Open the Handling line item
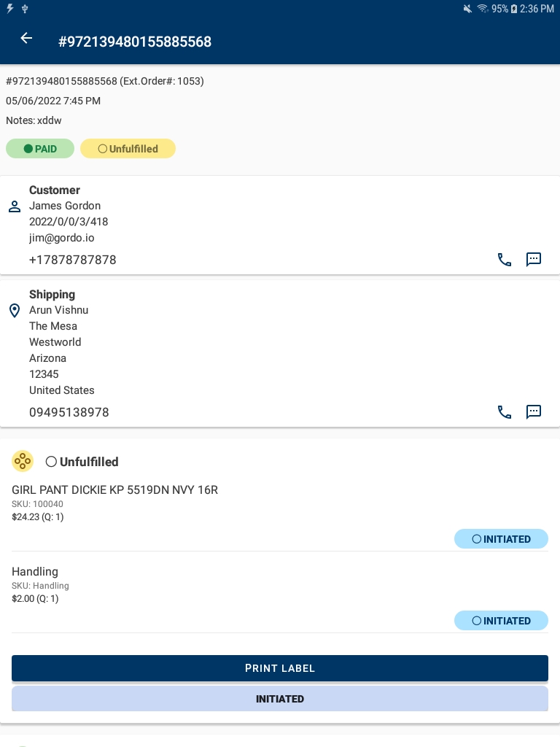The height and width of the screenshot is (747, 560). click(35, 572)
